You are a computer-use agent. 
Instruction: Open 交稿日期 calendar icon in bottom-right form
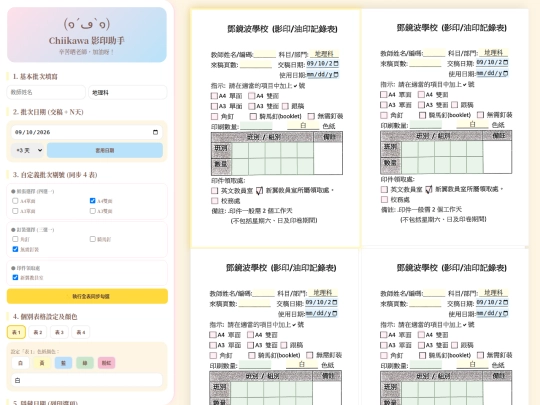(505, 303)
